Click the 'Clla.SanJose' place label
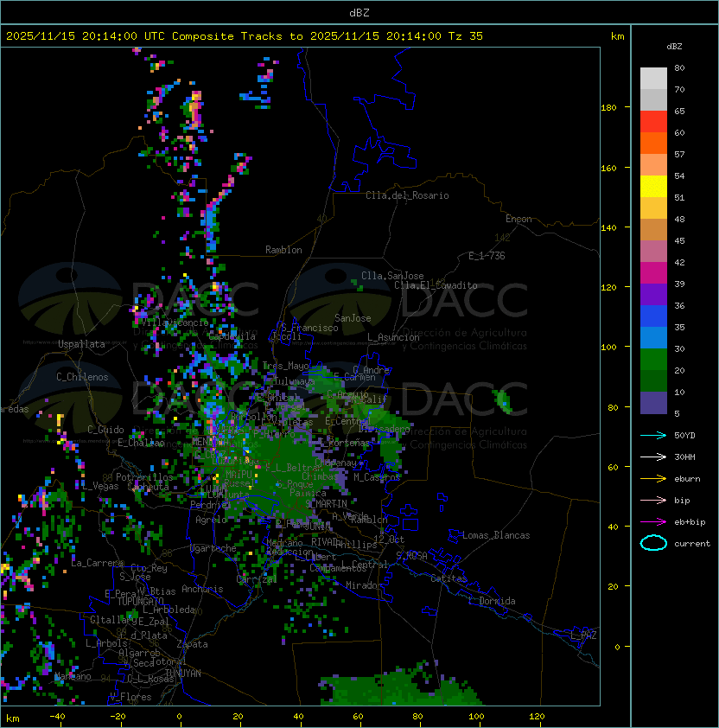719x728 pixels. click(392, 276)
